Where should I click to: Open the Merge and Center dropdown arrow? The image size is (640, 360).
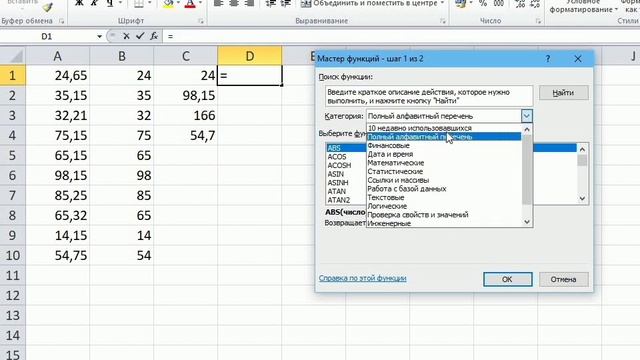coord(442,4)
